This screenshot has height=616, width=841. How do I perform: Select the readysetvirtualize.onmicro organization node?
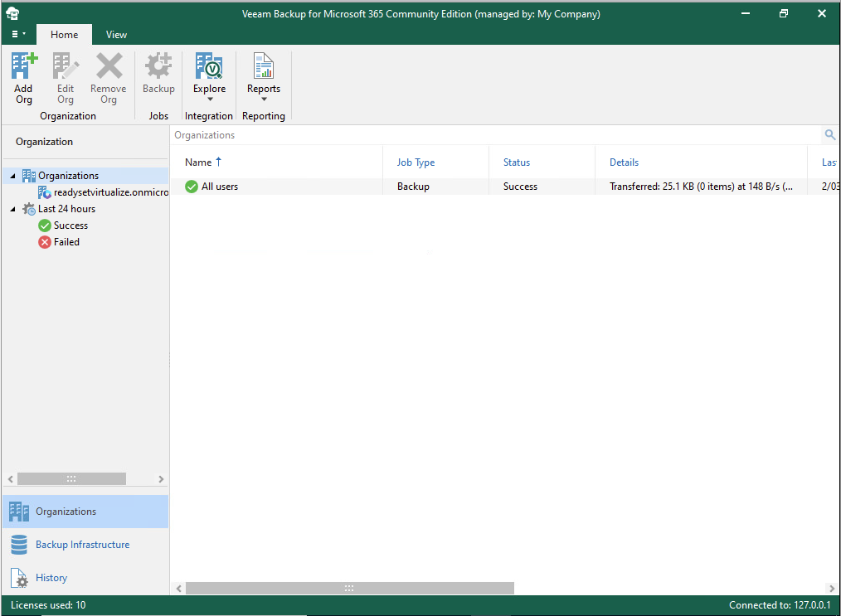111,192
